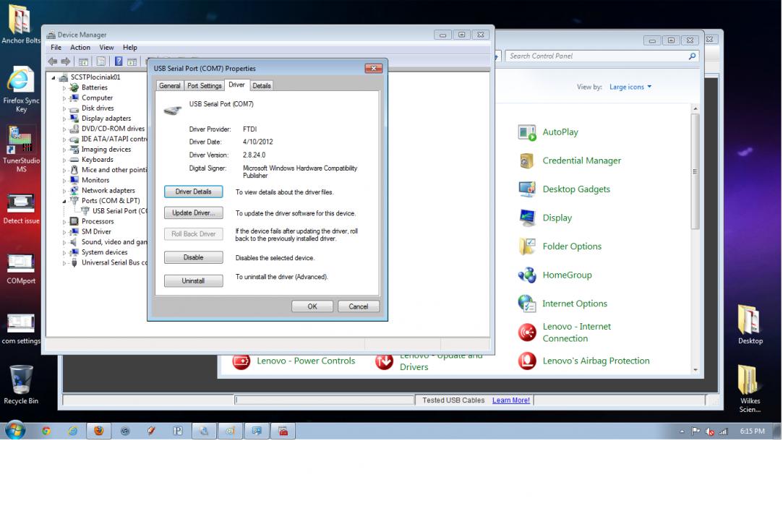Expand the Batteries tree node
The width and height of the screenshot is (783, 532).
tap(64, 87)
